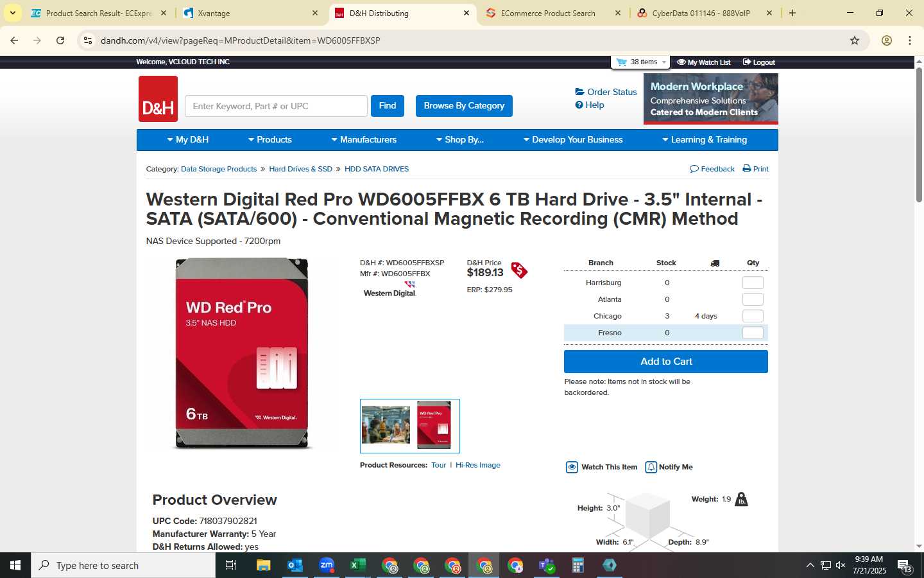Open Calculator from the taskbar
The width and height of the screenshot is (924, 578).
(x=578, y=565)
